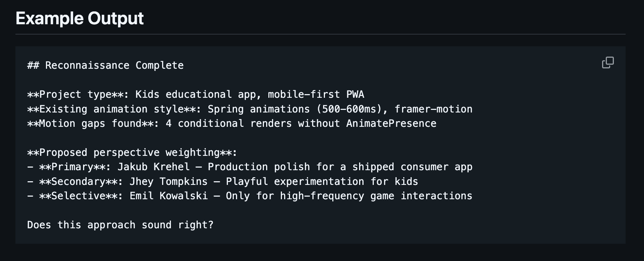This screenshot has width=644, height=261.
Task: Click the Primary Jakub Krehel line
Action: coord(250,167)
